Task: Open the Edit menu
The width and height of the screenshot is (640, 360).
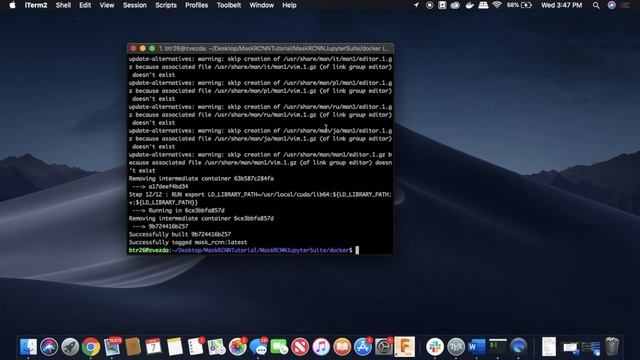Action: click(x=85, y=5)
